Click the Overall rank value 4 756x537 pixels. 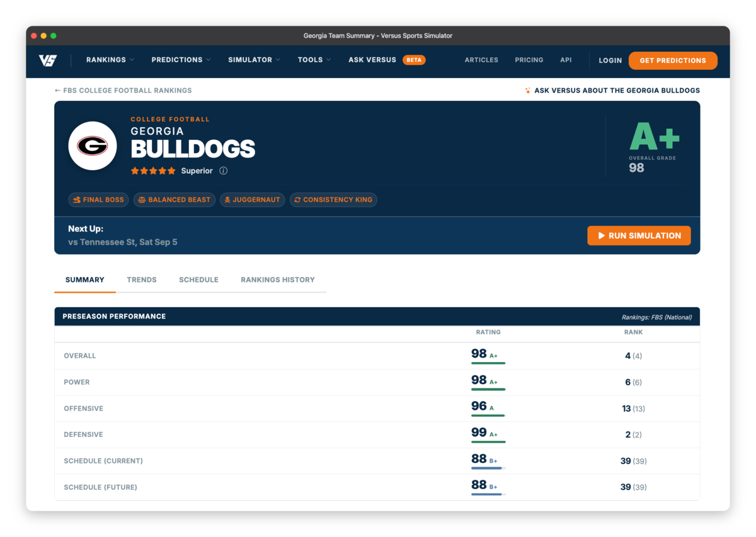click(x=627, y=356)
